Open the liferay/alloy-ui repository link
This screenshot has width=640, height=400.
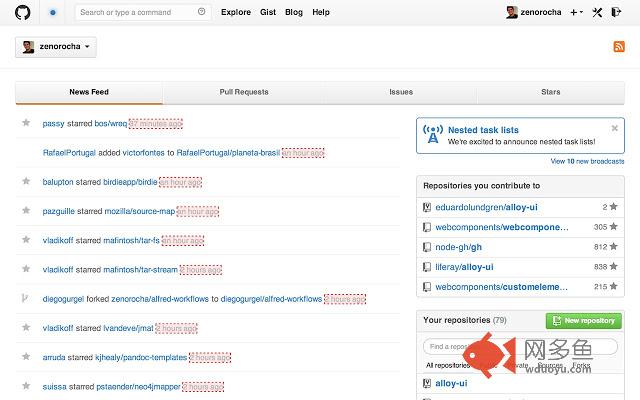click(x=464, y=267)
